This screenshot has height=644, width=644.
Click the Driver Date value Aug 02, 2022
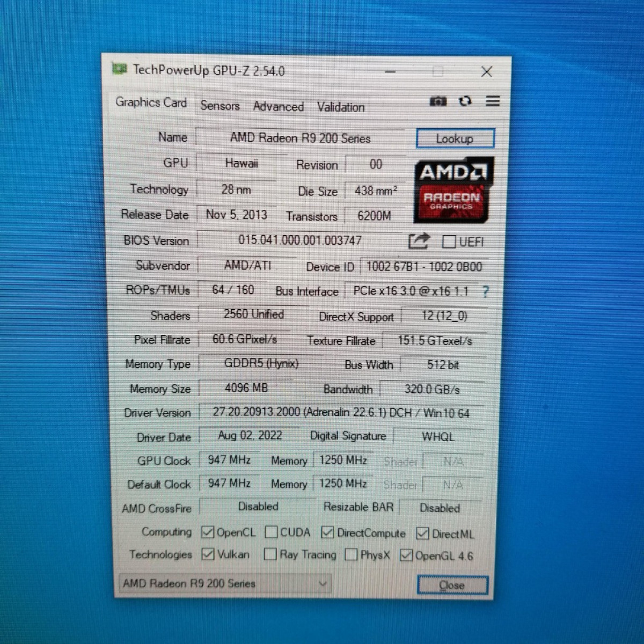click(250, 435)
